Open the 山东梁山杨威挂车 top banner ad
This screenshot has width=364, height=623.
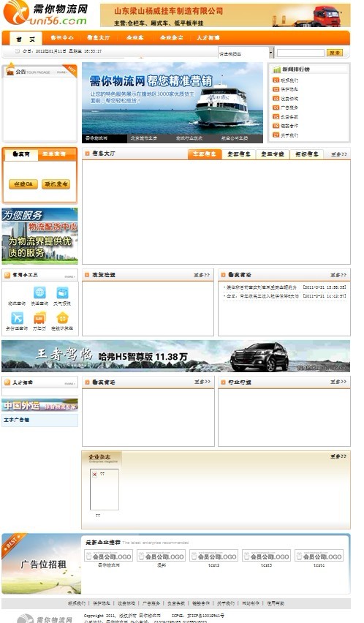225,15
